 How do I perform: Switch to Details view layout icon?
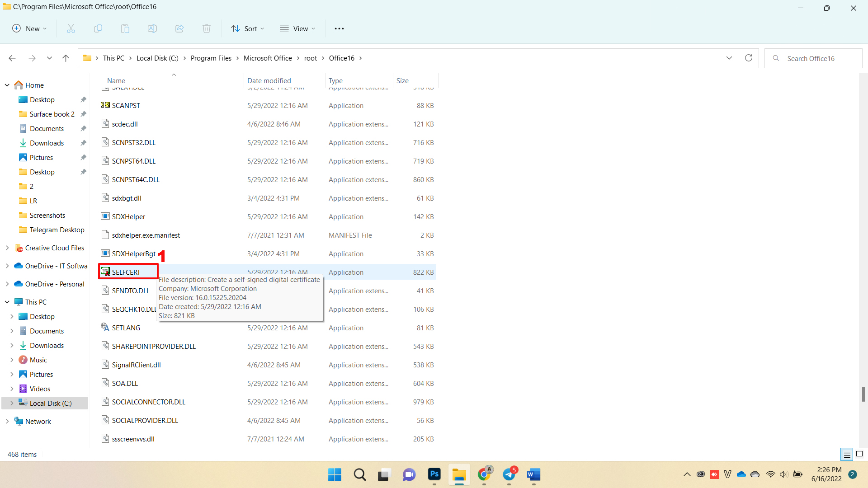click(847, 454)
